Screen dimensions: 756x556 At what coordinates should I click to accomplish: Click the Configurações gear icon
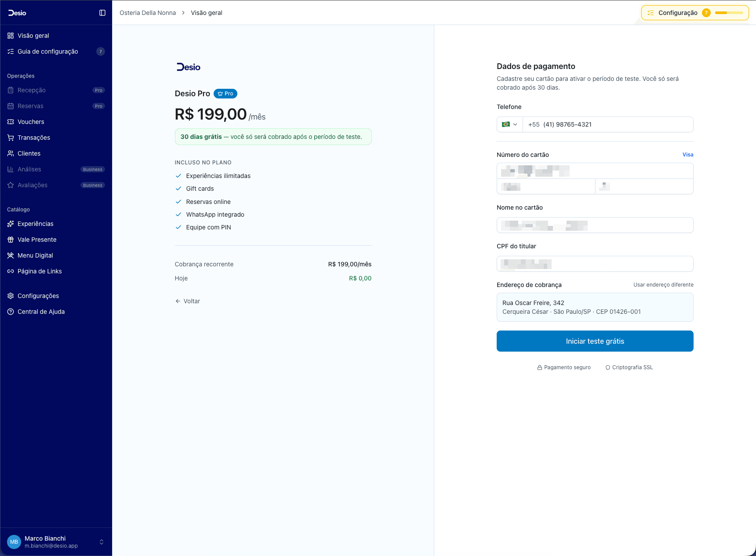pyautogui.click(x=11, y=296)
